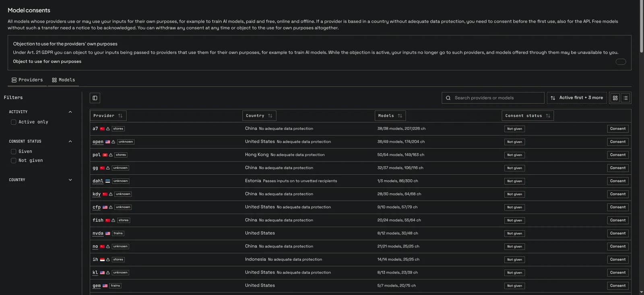The width and height of the screenshot is (644, 295).
Task: Click '21/21 models, 25/25 ch' cell
Action: pyautogui.click(x=398, y=246)
